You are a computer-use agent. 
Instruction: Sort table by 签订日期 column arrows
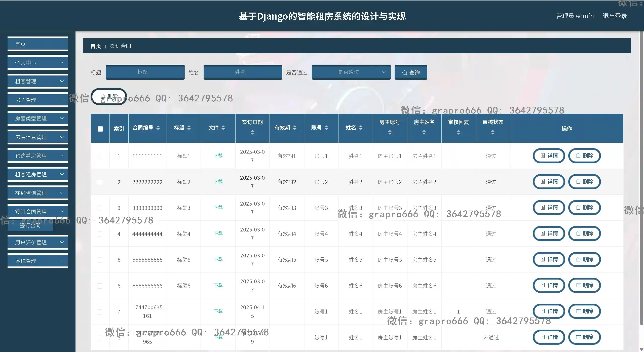pyautogui.click(x=252, y=132)
